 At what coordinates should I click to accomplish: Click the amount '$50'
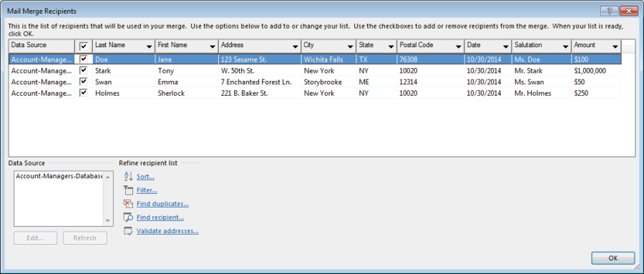tap(580, 82)
